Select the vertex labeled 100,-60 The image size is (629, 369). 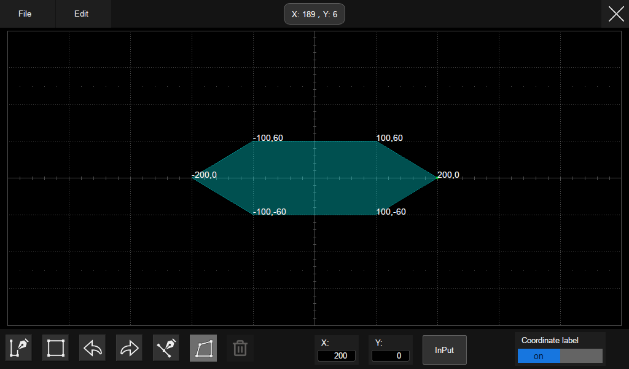click(376, 215)
